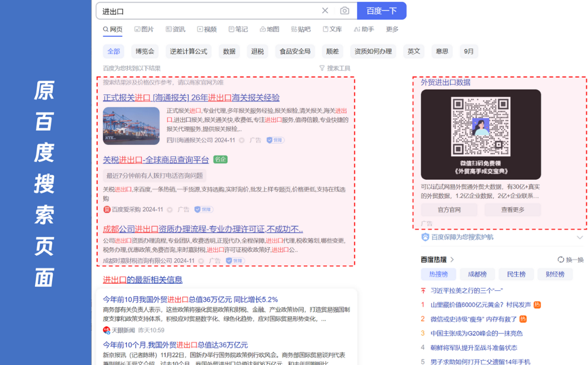Switch to the 图片 tab

(x=144, y=29)
